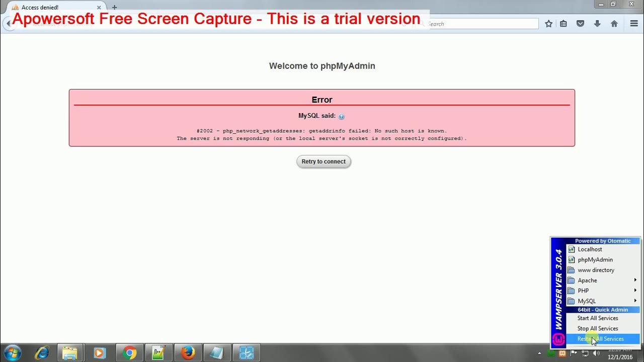644x362 pixels.
Task: Bookmark this page with the star icon
Action: [x=549, y=24]
